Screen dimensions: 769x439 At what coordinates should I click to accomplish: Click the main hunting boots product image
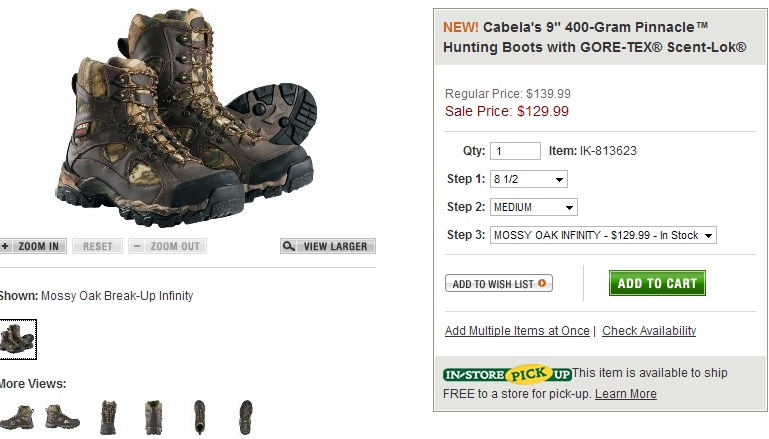[187, 118]
